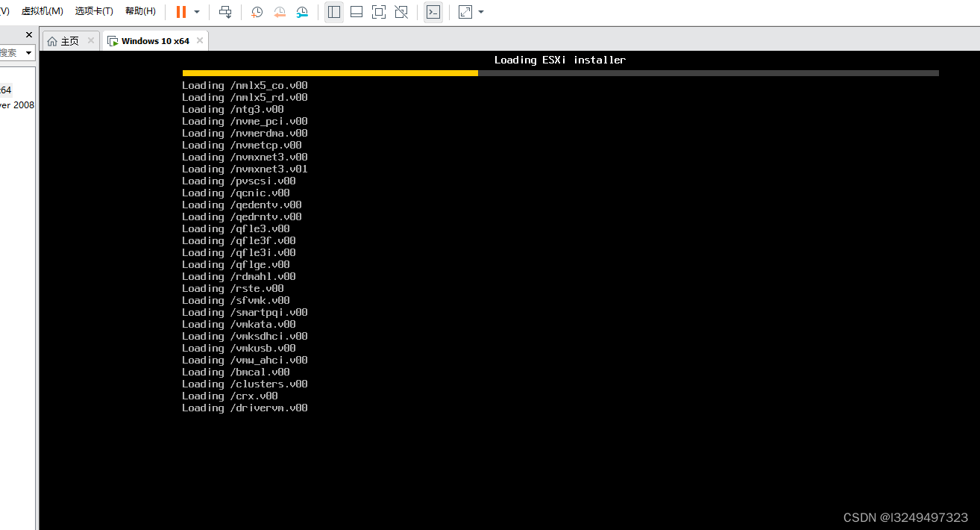Click the line Loading /rste.v00
The width and height of the screenshot is (980, 530).
[x=233, y=288]
